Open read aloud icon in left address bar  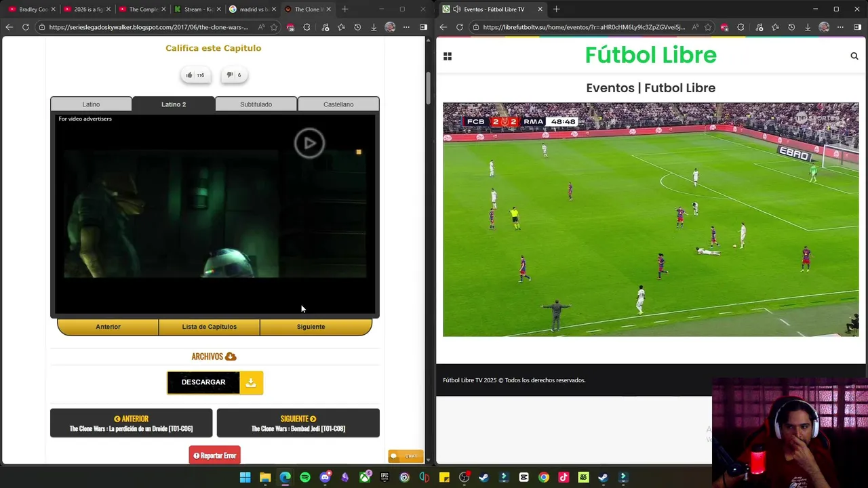click(261, 27)
